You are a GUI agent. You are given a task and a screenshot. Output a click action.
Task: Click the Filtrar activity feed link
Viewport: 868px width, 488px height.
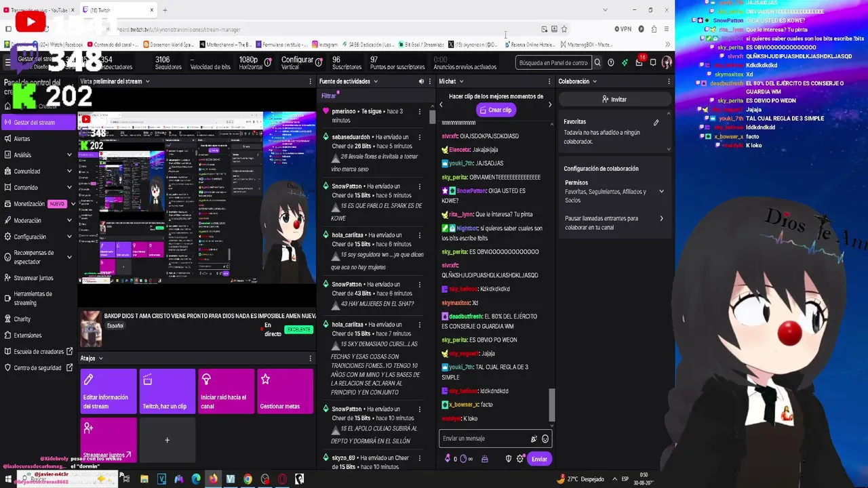coord(329,96)
